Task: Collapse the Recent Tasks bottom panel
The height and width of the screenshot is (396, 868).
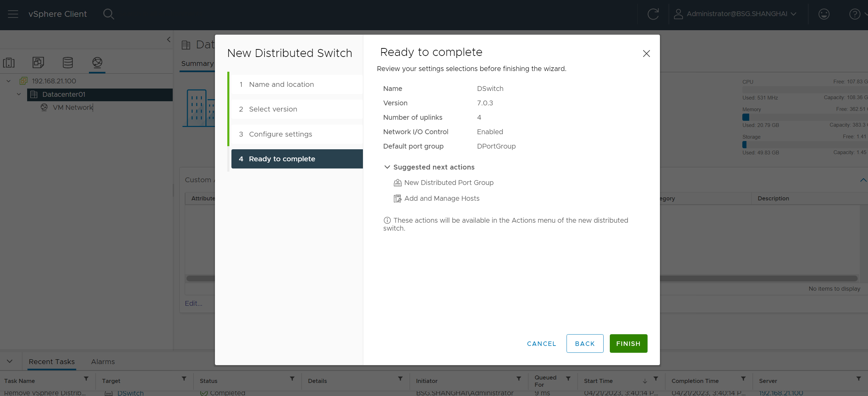Action: tap(10, 361)
